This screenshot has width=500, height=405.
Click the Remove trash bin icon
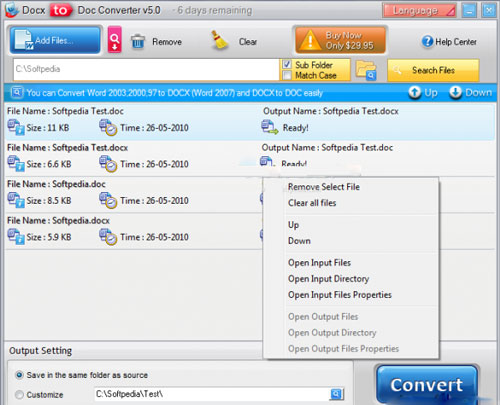click(x=138, y=42)
